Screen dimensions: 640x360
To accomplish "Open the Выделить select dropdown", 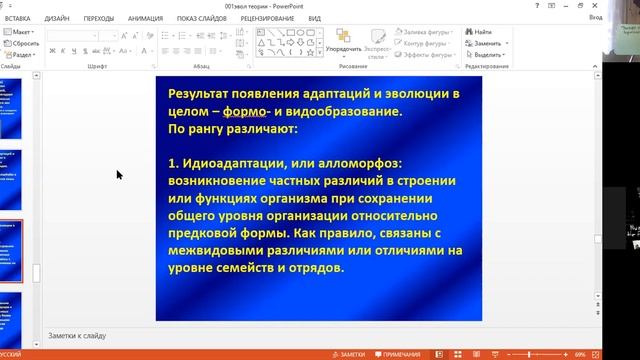I will click(x=486, y=55).
